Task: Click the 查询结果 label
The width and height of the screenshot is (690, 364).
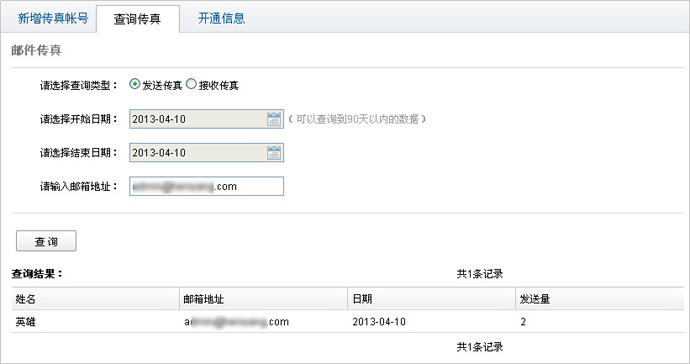Action: [x=37, y=274]
